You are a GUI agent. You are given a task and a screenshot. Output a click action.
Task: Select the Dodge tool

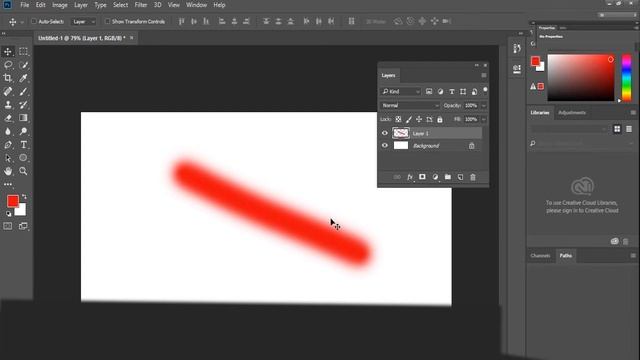click(23, 131)
